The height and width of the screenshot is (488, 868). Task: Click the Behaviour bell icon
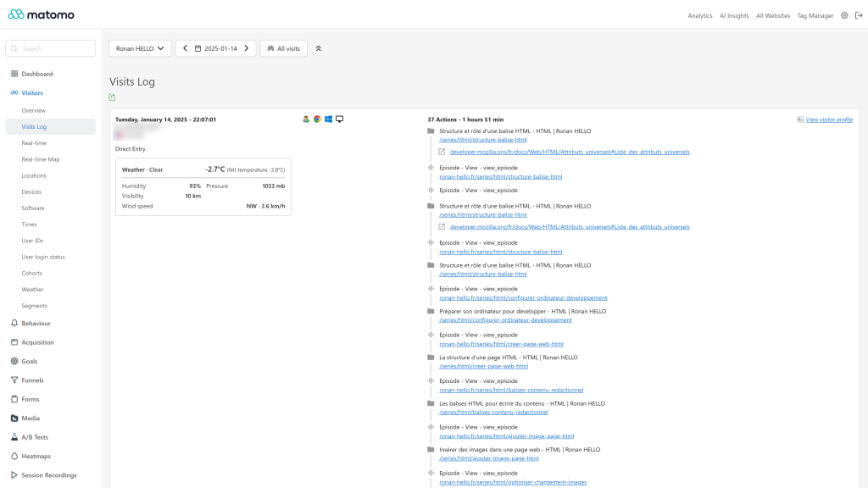pos(14,323)
